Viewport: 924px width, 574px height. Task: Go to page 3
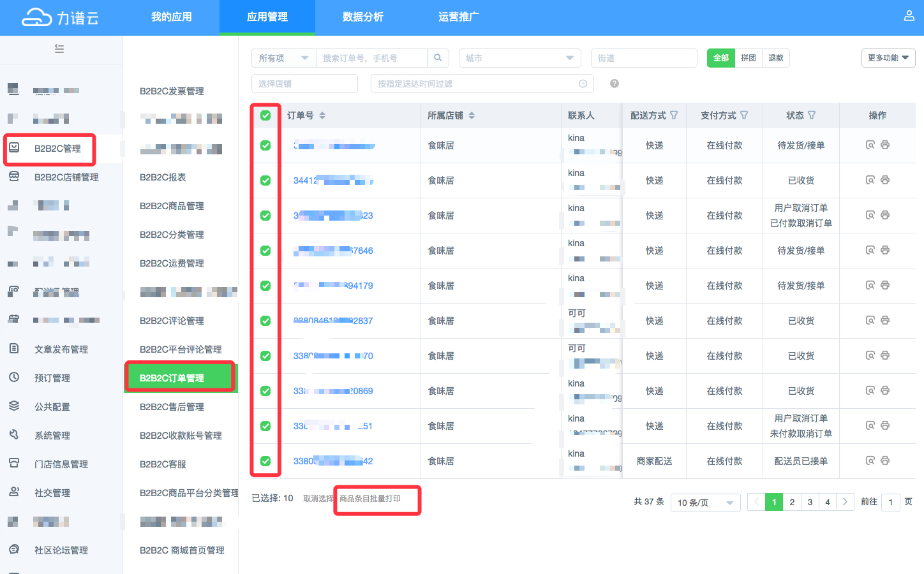[810, 502]
